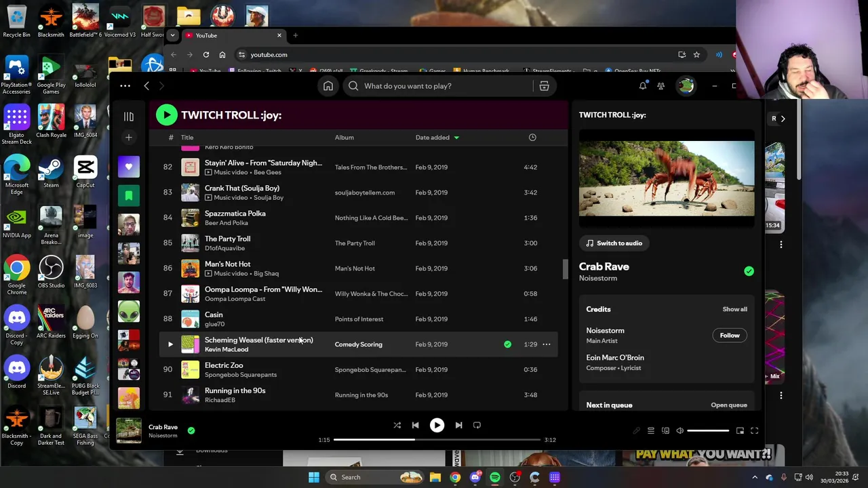Click Chrome address bar youtube.com
This screenshot has height=488, width=868.
(269, 55)
